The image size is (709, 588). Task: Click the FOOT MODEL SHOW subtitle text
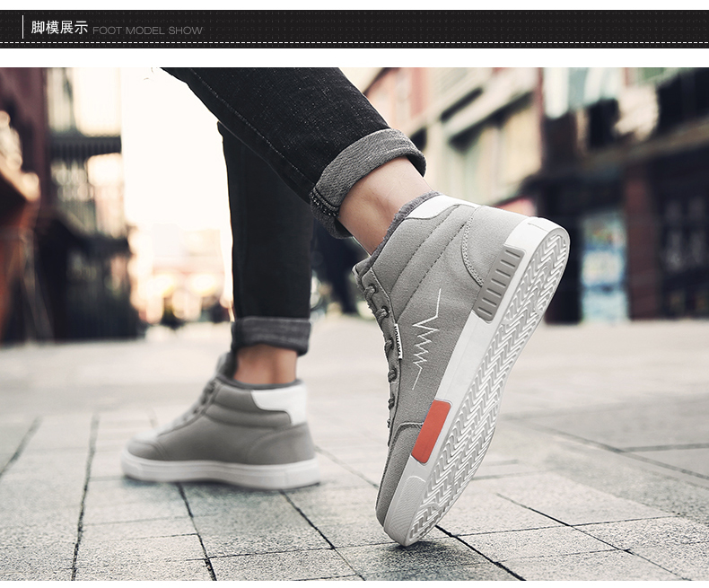pos(147,31)
